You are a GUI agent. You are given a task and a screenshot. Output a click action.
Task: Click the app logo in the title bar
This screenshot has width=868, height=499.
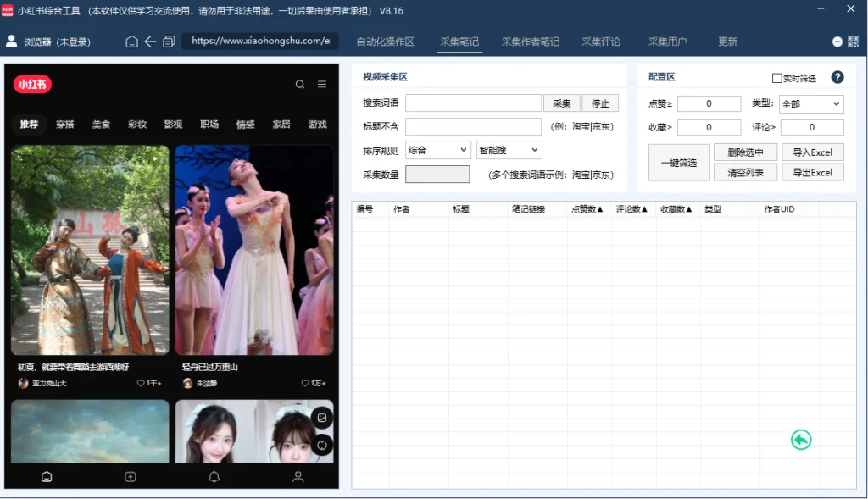[7, 10]
